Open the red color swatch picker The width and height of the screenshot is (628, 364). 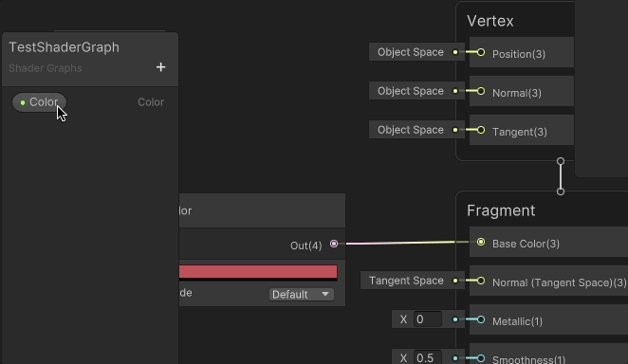click(x=258, y=272)
